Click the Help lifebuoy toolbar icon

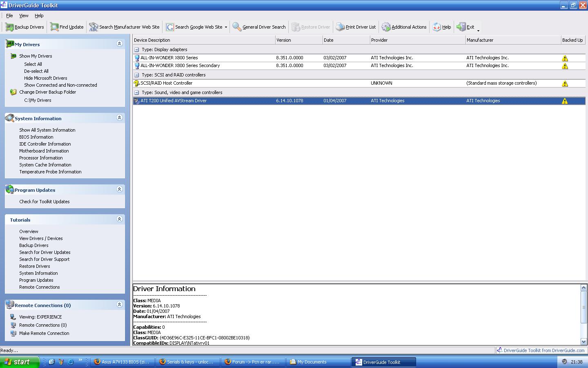(x=437, y=27)
